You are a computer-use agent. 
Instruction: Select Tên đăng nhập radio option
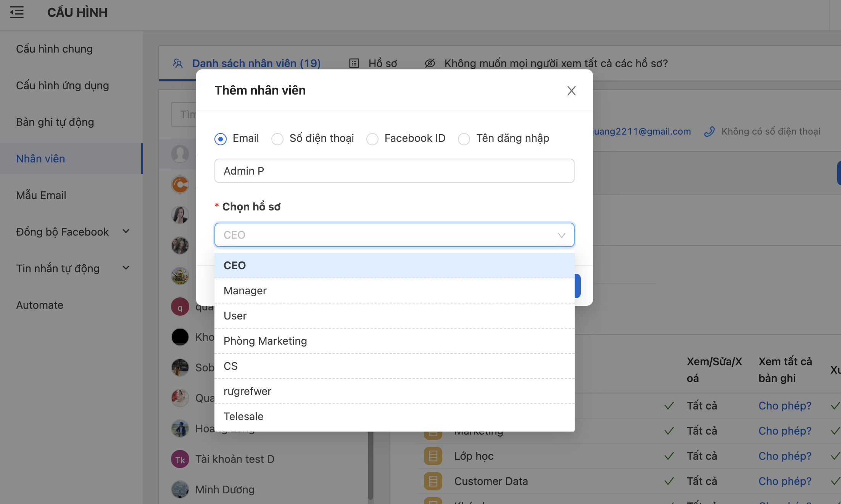pyautogui.click(x=464, y=139)
